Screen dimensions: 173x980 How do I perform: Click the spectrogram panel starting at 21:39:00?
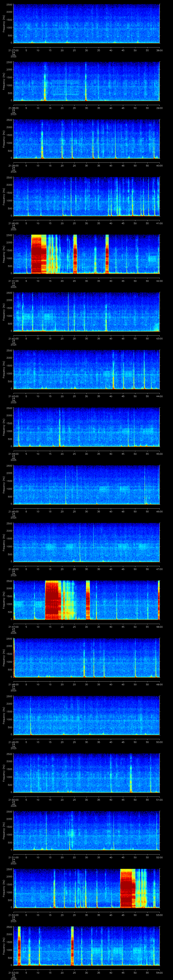point(87,139)
